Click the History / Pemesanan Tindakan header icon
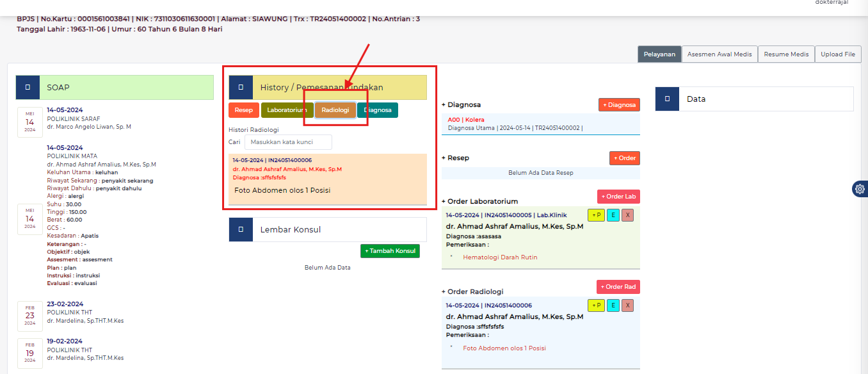 click(241, 87)
